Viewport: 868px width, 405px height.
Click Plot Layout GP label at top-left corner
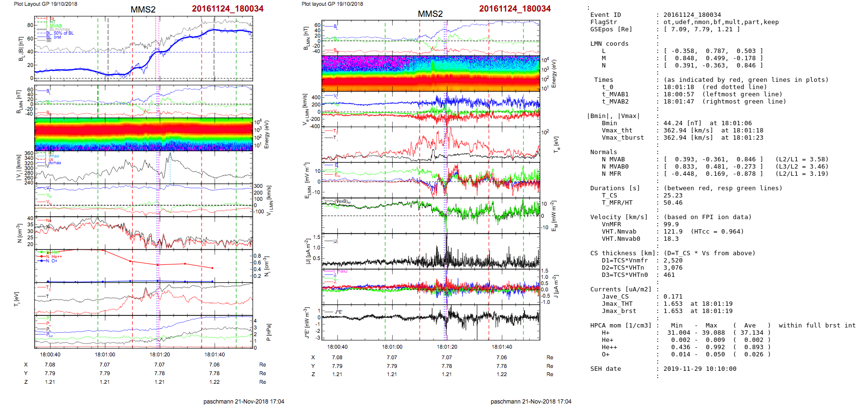coord(45,4)
